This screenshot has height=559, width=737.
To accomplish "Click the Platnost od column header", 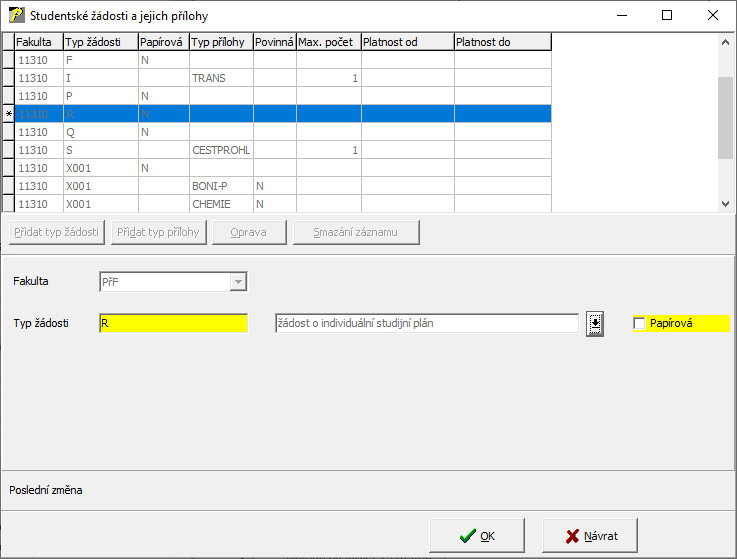I will 407,42.
